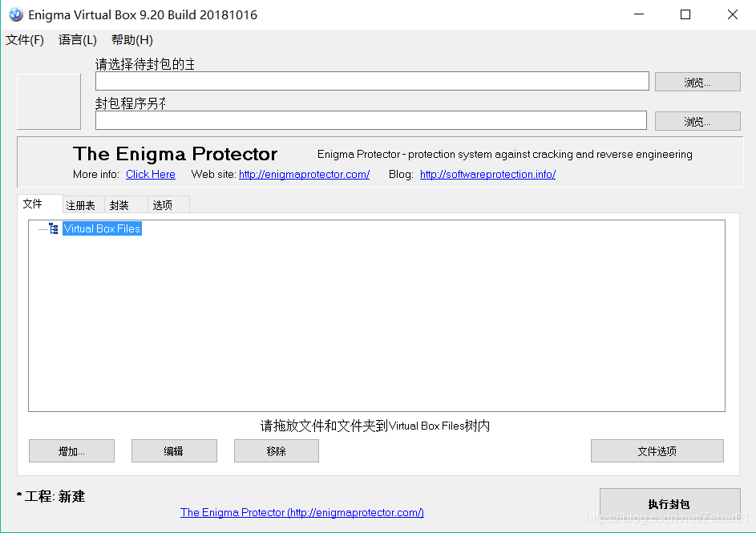Click the 增加... button
Viewport: 756px width, 533px height.
click(71, 450)
